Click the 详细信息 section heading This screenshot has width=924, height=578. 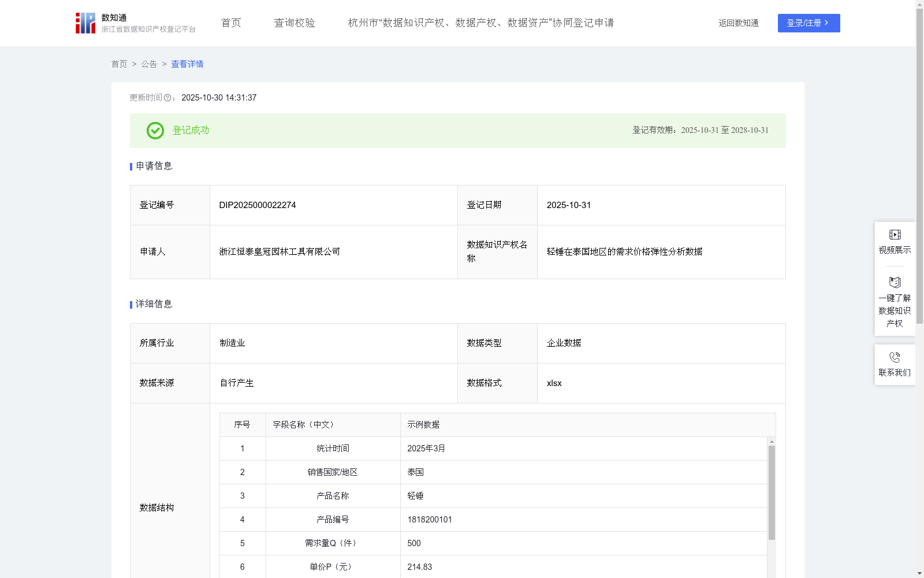154,305
